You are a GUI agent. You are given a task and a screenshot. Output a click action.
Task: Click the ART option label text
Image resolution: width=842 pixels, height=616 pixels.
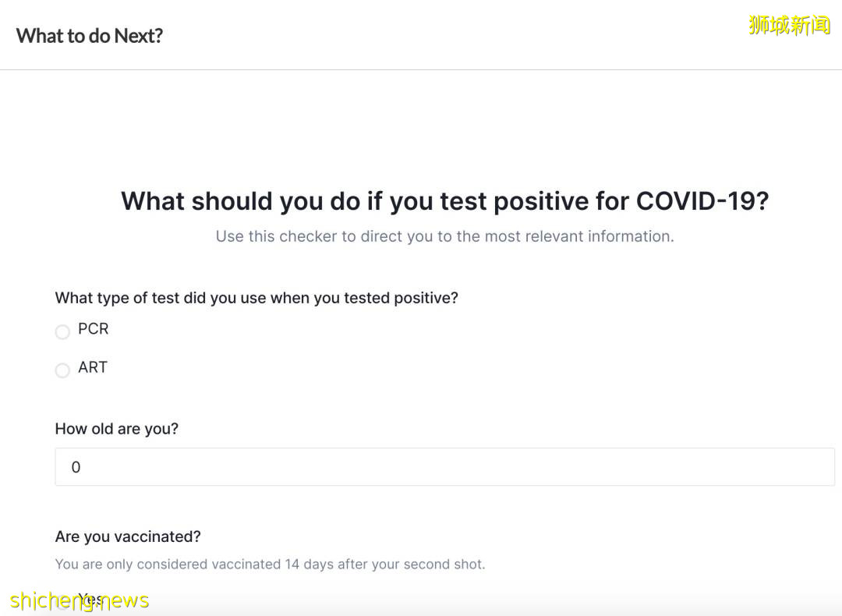pos(93,367)
